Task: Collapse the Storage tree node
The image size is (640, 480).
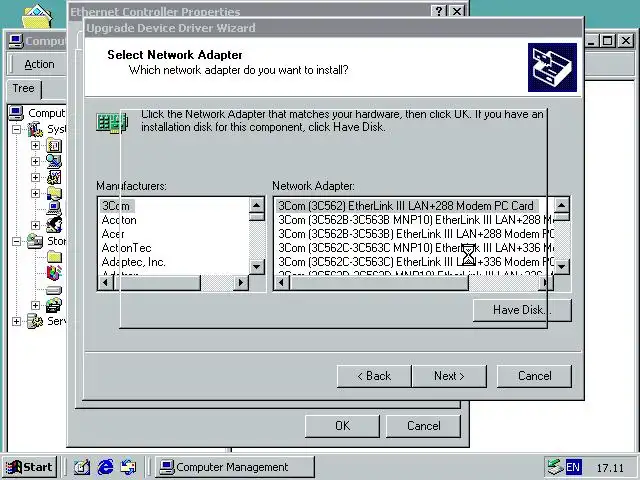Action: (x=16, y=241)
